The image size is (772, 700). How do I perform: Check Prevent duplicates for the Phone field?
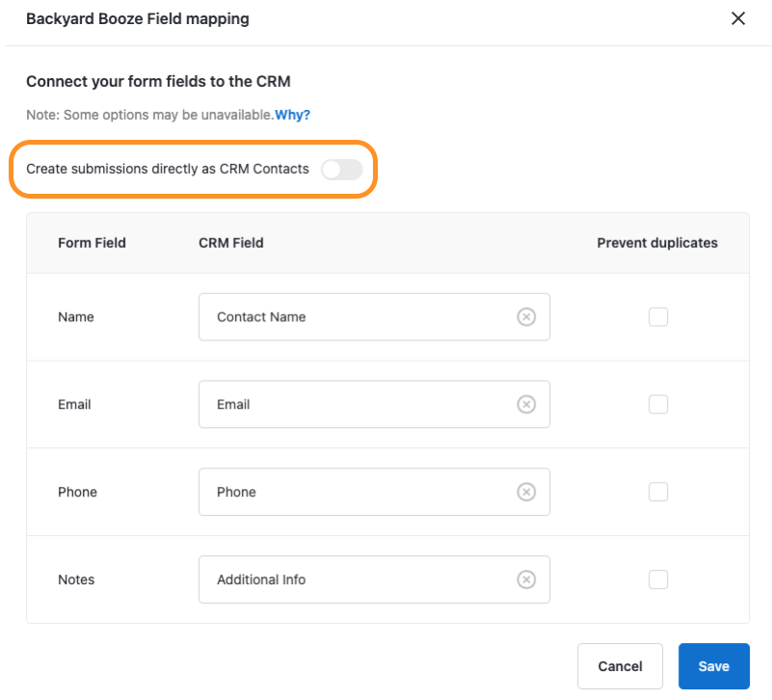pyautogui.click(x=658, y=493)
